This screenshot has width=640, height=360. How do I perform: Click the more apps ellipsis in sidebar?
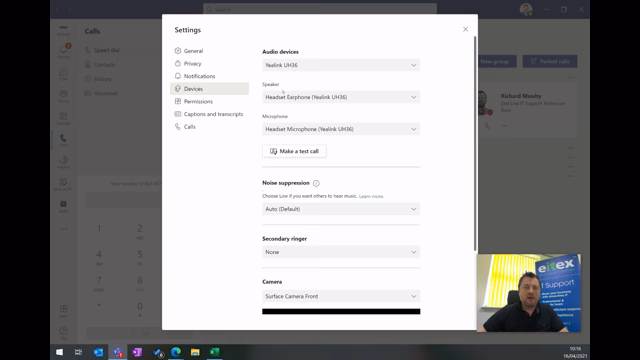pyautogui.click(x=63, y=229)
